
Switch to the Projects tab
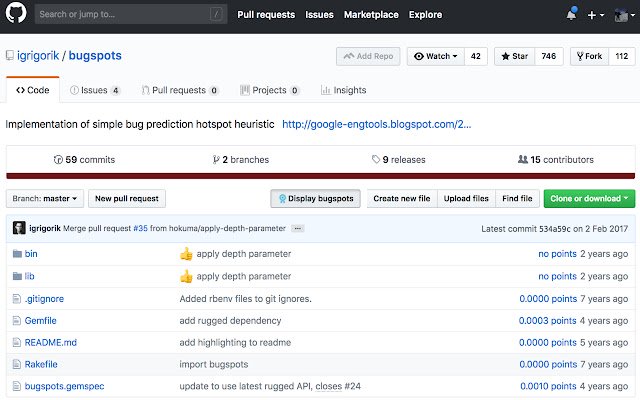tap(270, 90)
